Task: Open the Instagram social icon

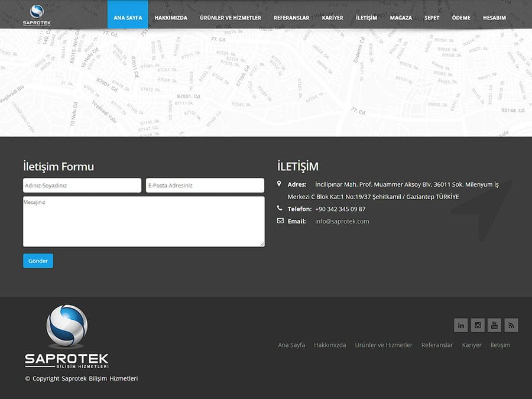Action: (478, 325)
